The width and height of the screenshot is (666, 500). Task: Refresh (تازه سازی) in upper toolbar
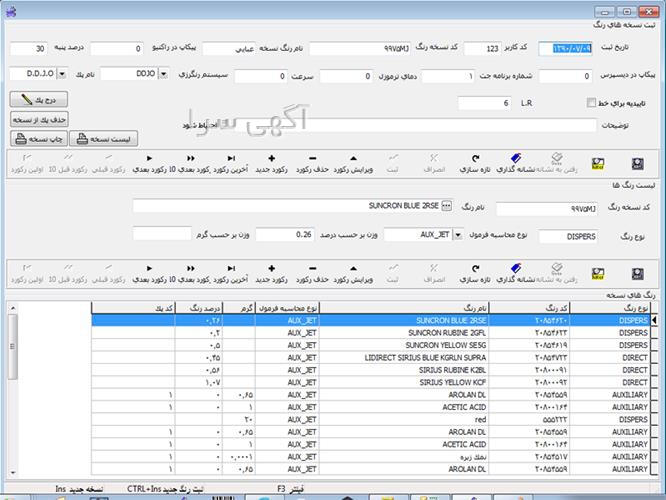pyautogui.click(x=475, y=164)
